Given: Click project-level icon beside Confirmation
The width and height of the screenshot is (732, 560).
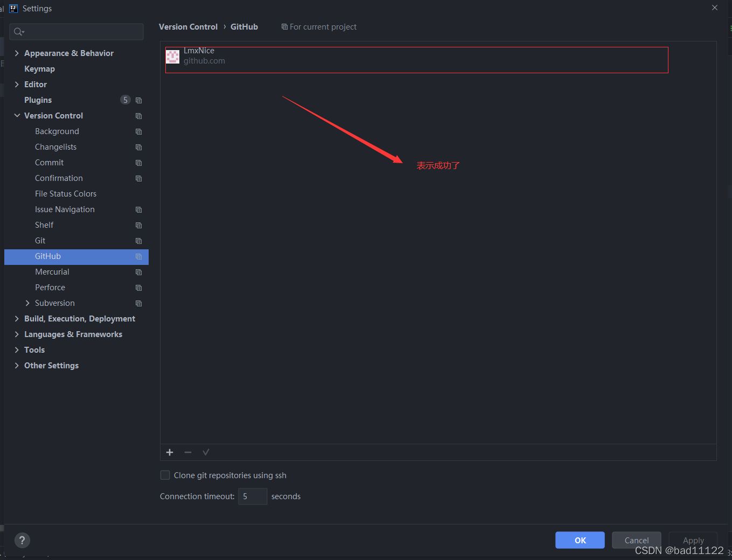Looking at the screenshot, I should (139, 178).
